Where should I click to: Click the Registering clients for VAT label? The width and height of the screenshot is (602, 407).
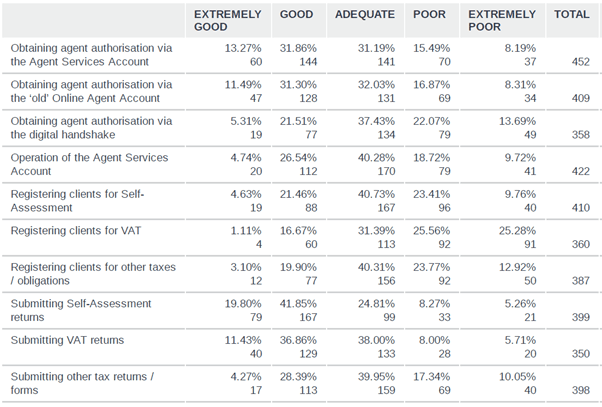point(77,230)
